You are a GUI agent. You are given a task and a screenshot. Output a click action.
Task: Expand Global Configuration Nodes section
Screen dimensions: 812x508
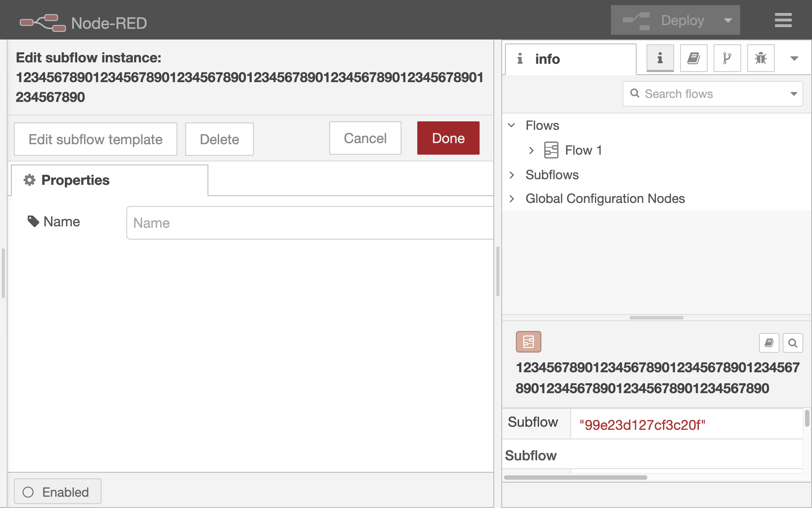[511, 199]
